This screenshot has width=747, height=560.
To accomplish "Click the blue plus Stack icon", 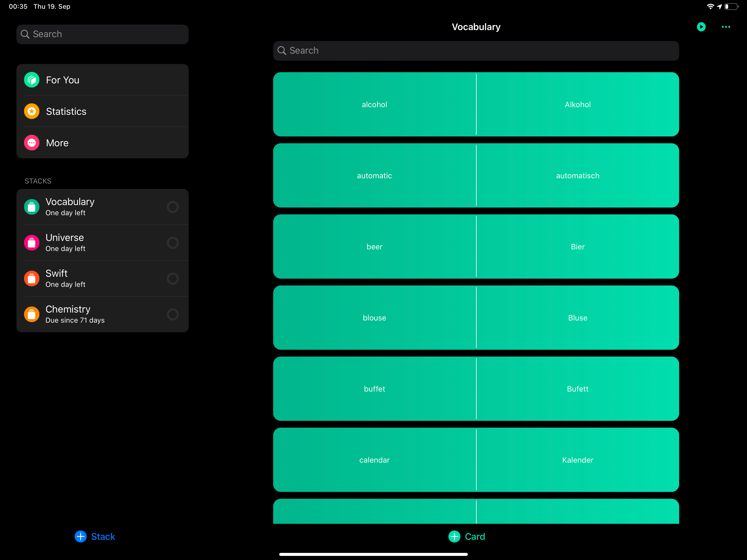I will [81, 536].
